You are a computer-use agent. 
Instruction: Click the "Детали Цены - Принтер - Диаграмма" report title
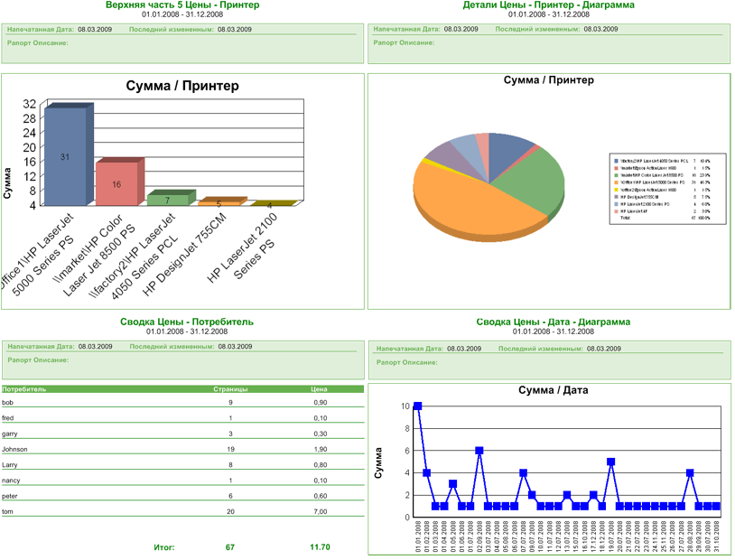point(548,5)
